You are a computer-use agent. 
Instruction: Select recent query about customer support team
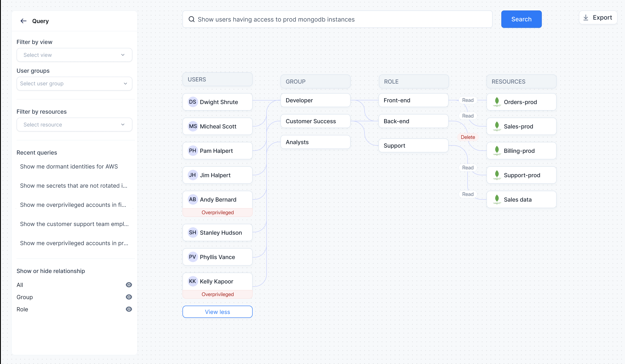pyautogui.click(x=74, y=224)
